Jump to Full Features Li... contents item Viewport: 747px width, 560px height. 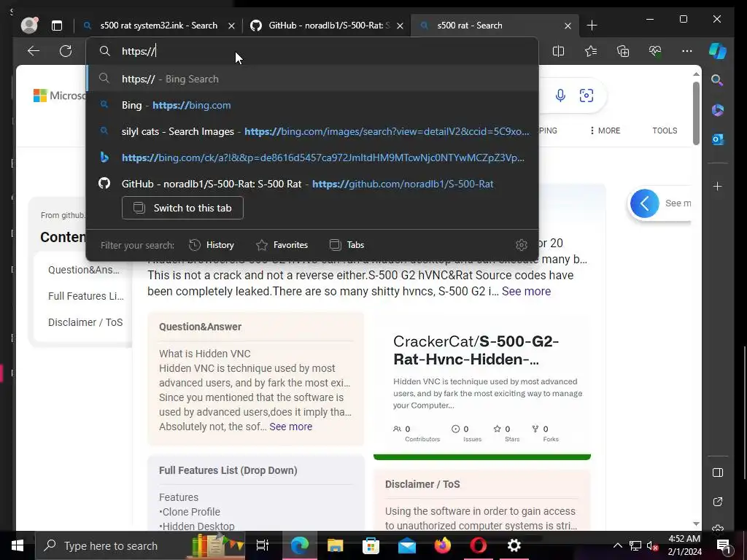pos(86,296)
